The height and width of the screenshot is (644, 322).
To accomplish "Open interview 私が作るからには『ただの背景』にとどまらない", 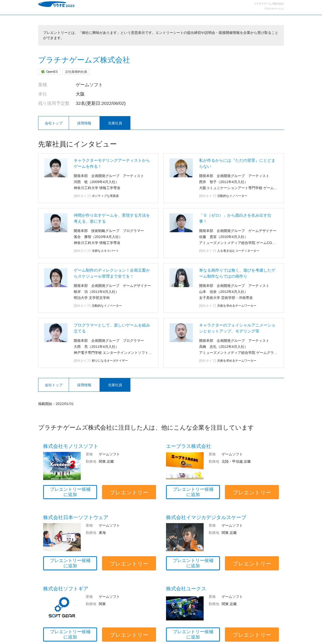I will click(x=237, y=164).
